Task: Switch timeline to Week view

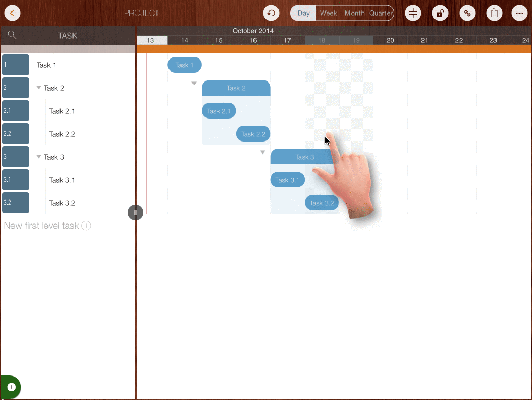Action: 329,13
